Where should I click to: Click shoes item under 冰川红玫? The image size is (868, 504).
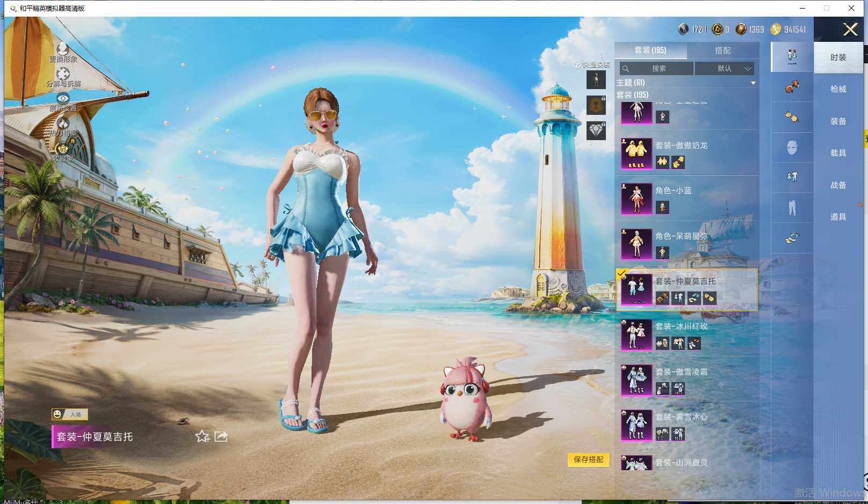[x=694, y=343]
